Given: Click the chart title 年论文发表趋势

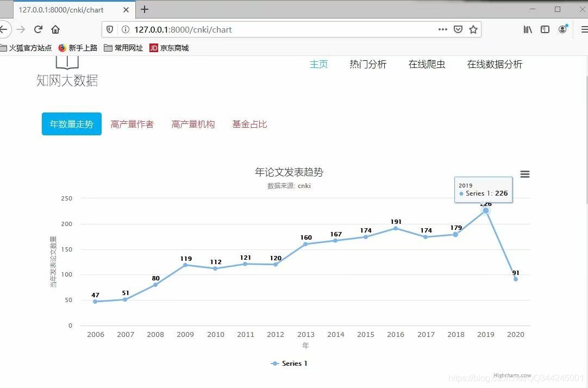Looking at the screenshot, I should tap(289, 172).
